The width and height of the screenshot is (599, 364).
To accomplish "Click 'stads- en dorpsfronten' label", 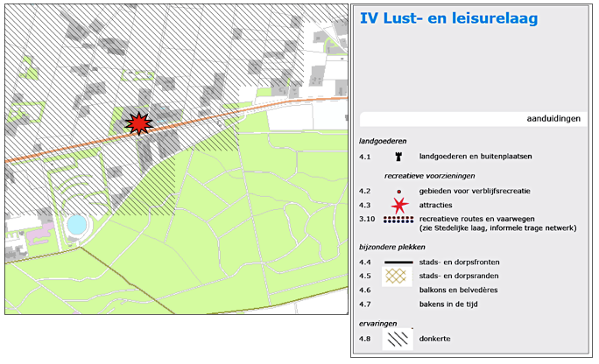I will click(459, 262).
